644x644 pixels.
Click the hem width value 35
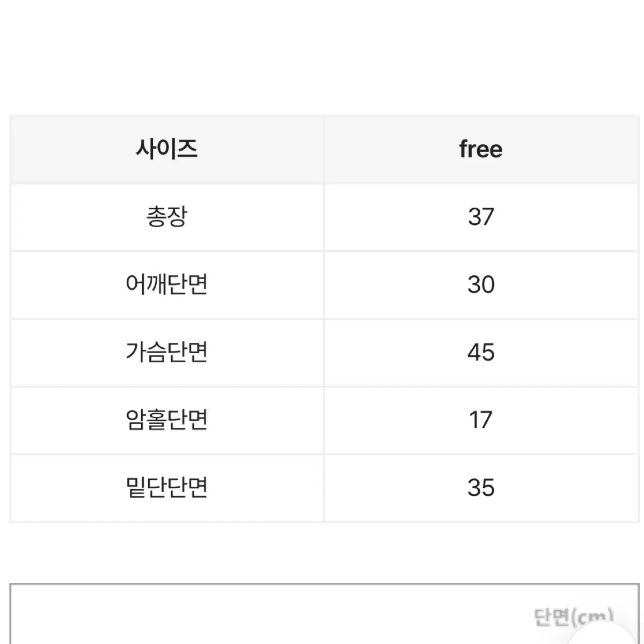[481, 488]
